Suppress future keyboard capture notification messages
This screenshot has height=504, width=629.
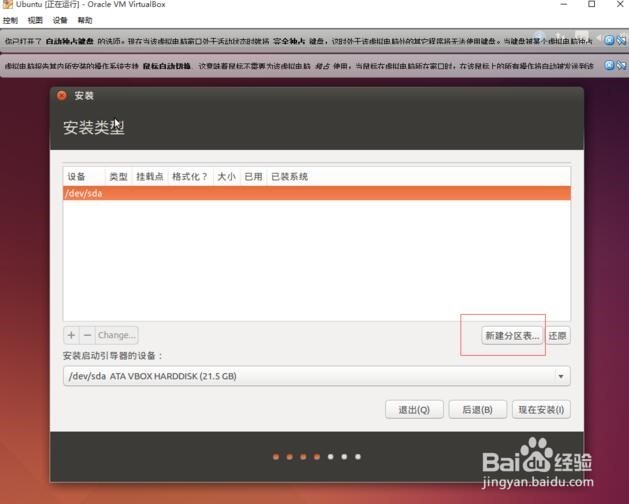[x=621, y=40]
